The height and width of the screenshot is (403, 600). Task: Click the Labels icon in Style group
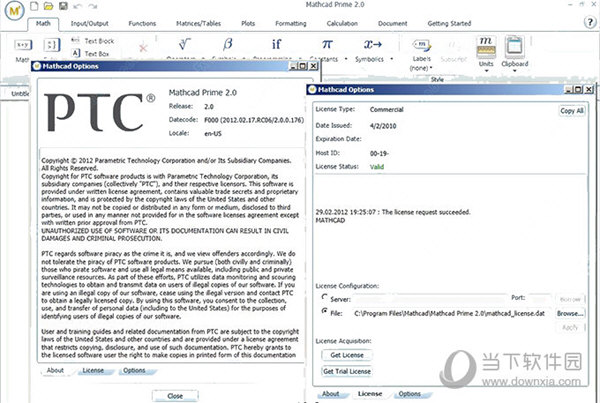pyautogui.click(x=422, y=46)
